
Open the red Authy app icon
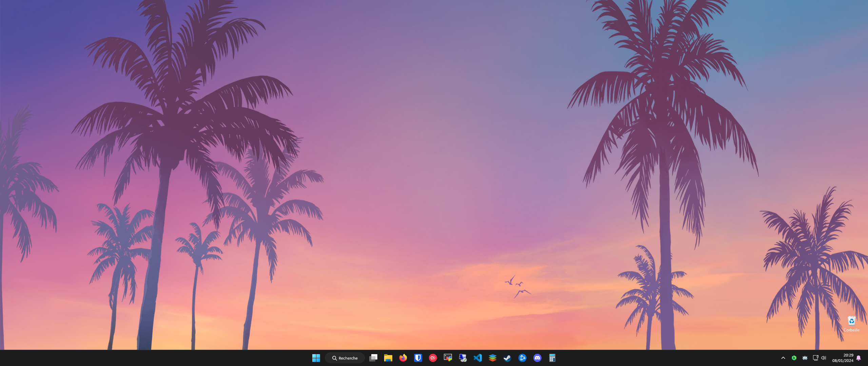click(x=433, y=358)
